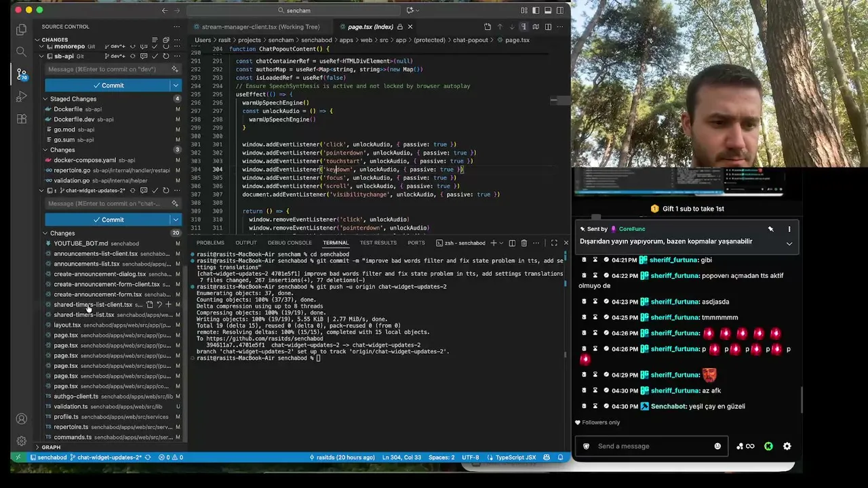Switch to the OUTPUT panel tab
The width and height of the screenshot is (868, 488).
(x=246, y=243)
